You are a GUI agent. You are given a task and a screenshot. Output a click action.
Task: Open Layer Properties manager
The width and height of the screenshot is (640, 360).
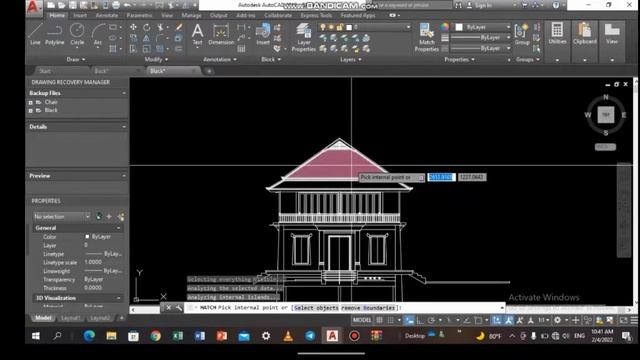303,38
